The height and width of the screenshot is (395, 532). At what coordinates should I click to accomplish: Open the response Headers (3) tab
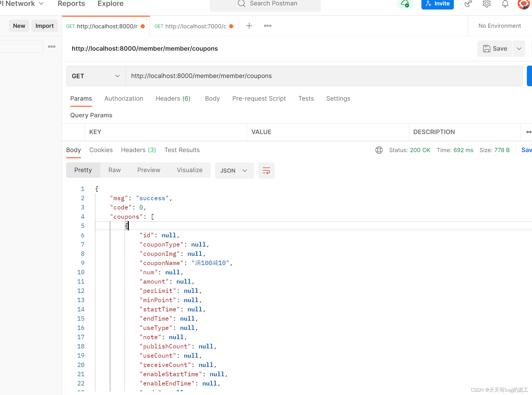138,150
